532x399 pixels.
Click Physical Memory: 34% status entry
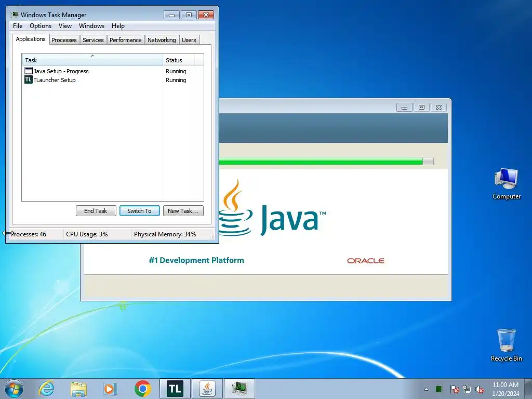coord(165,234)
